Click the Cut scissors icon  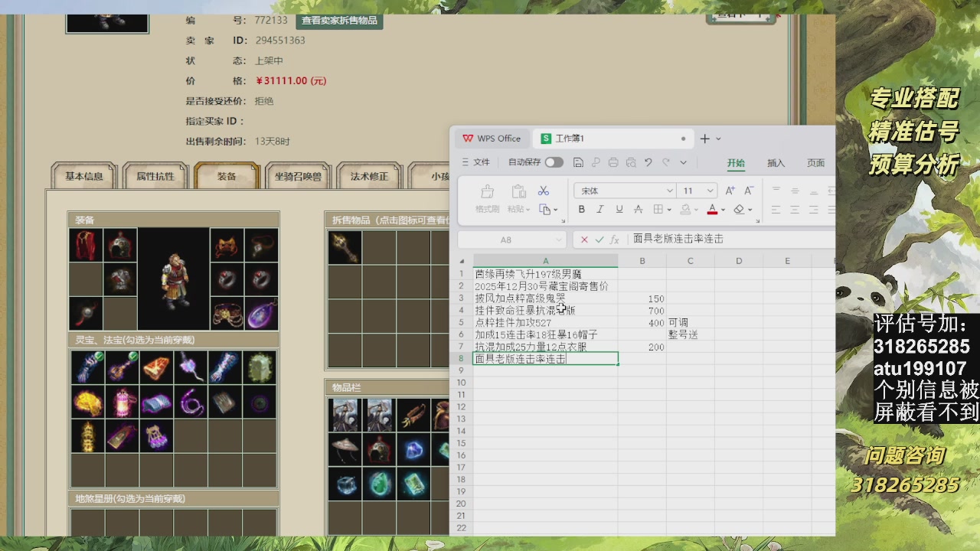pos(544,191)
